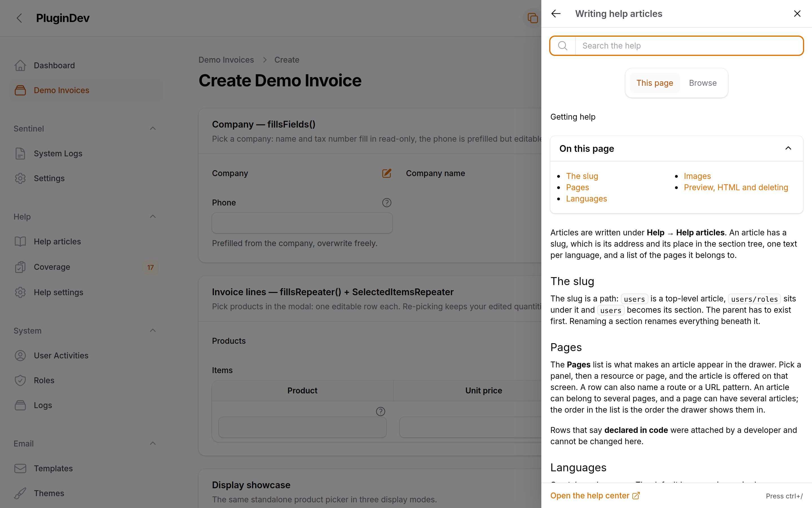The height and width of the screenshot is (508, 812).
Task: Click the Unit price row input field
Action: 470,427
